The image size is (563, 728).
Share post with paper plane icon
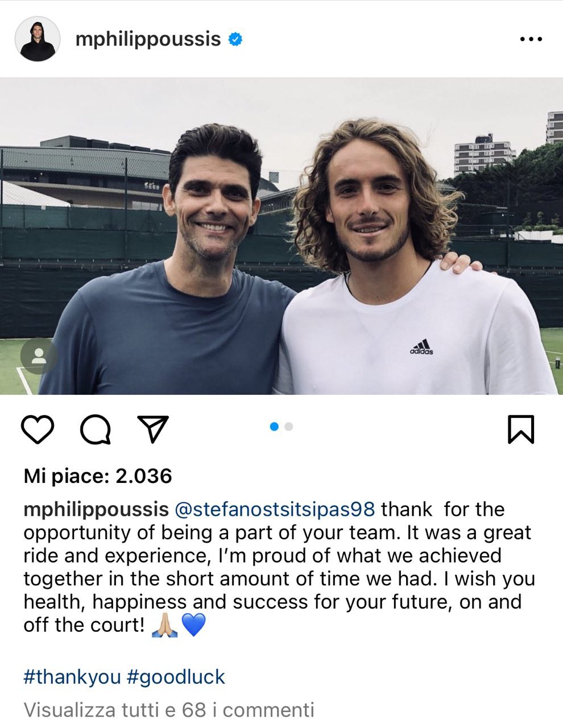[153, 429]
